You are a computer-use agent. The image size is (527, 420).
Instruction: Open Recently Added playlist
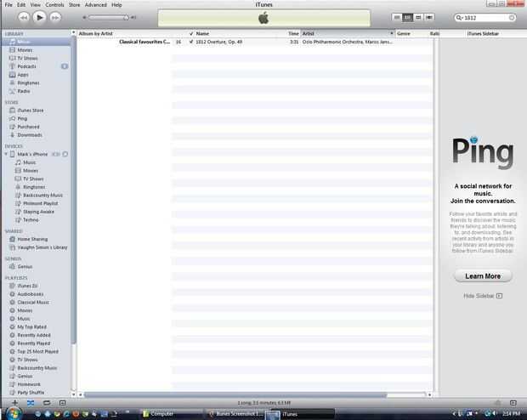click(x=34, y=335)
